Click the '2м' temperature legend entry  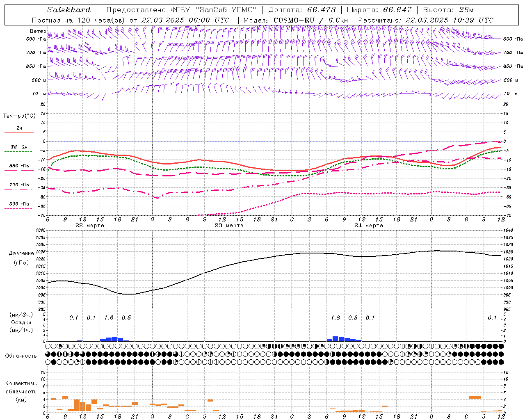tap(19, 128)
